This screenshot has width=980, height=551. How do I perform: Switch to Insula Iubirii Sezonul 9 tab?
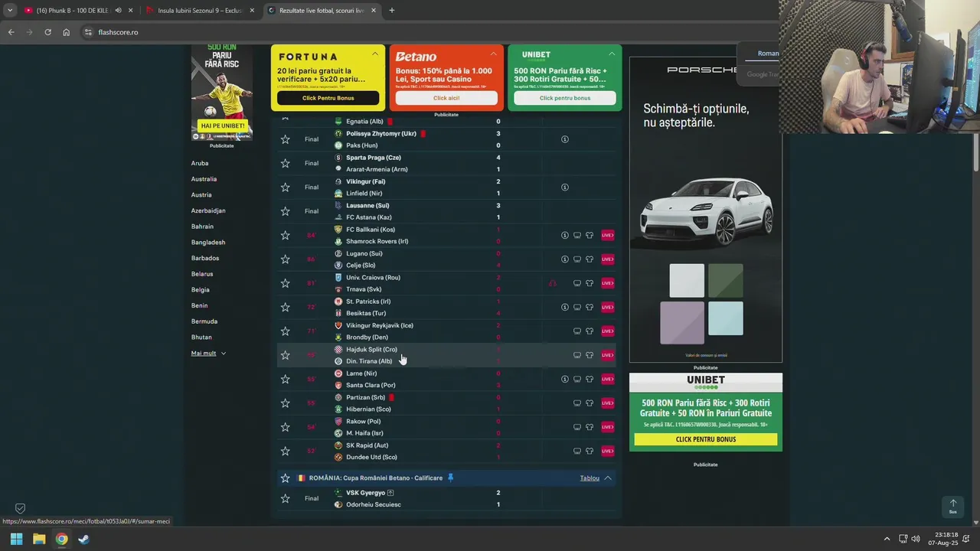coord(200,11)
